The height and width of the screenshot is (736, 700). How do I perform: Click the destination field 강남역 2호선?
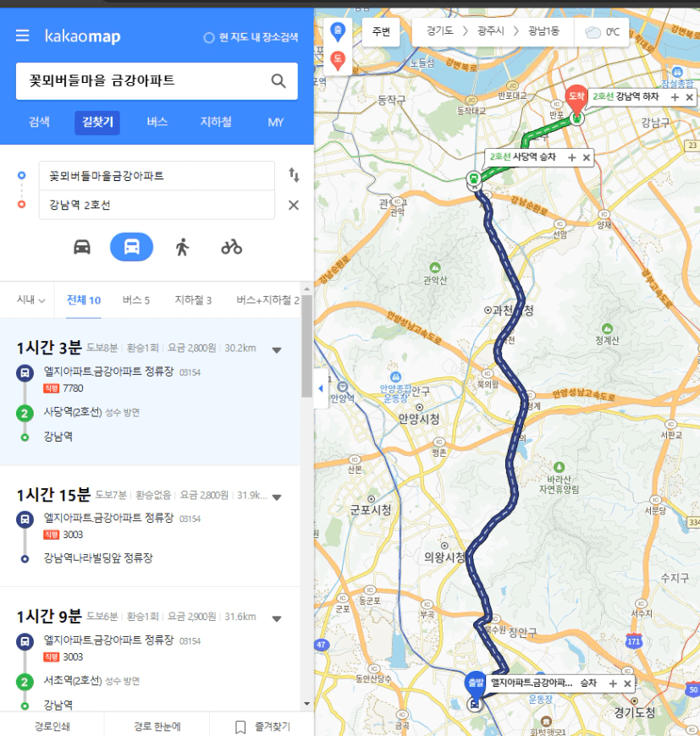coord(157,205)
